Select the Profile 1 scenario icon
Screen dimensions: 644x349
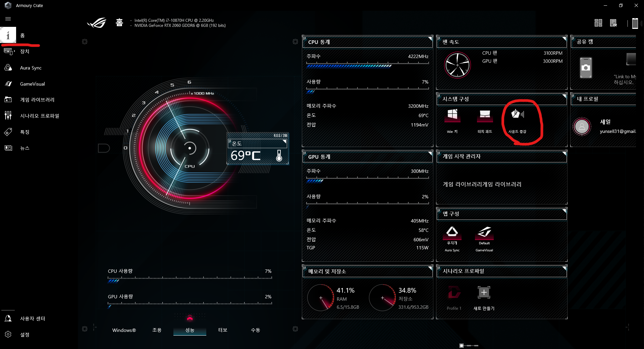(454, 292)
